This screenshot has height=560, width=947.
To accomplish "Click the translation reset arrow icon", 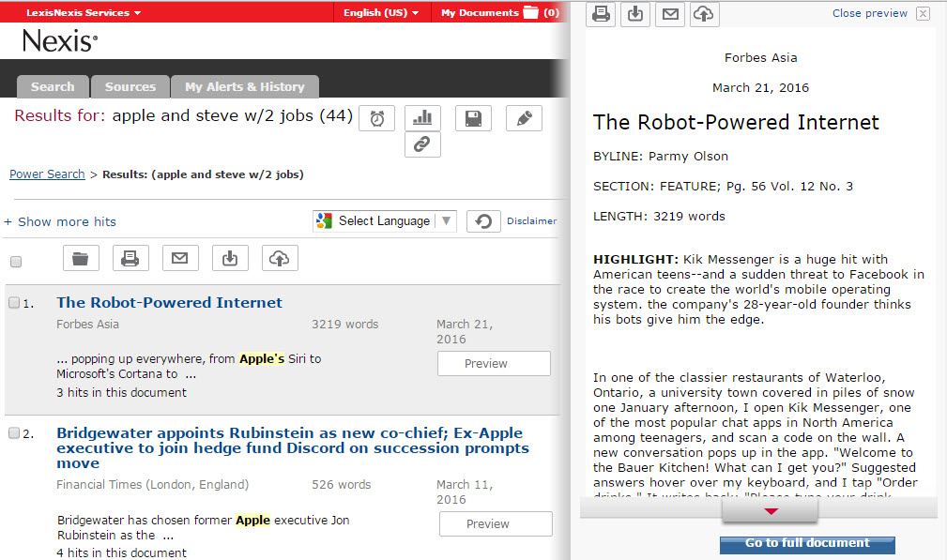I will coord(483,221).
